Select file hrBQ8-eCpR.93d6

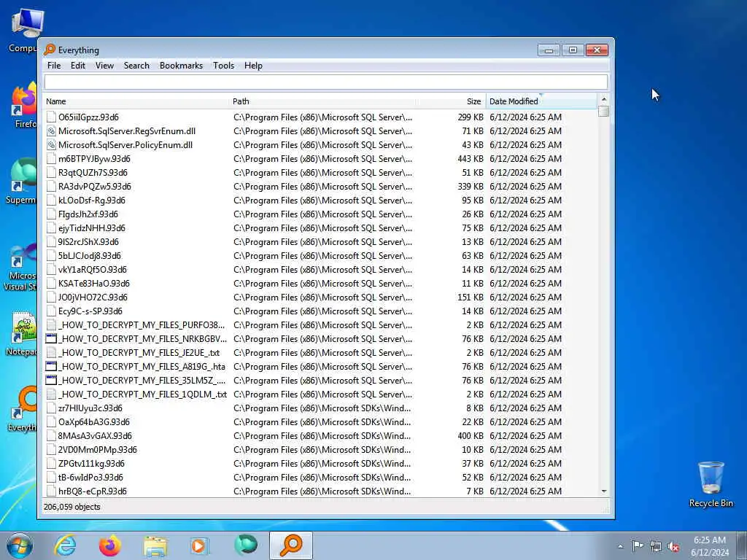coord(93,491)
